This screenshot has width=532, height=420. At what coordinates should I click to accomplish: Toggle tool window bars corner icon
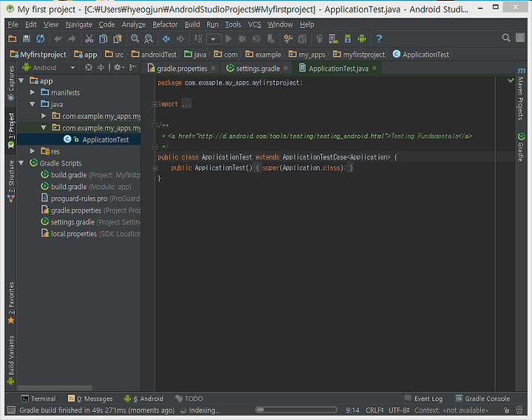point(11,410)
